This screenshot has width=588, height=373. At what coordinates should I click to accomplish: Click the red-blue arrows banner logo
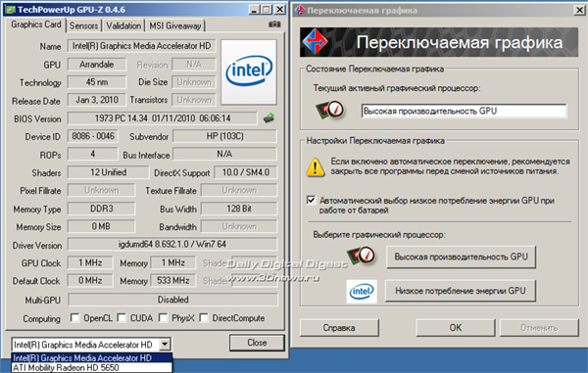click(315, 41)
